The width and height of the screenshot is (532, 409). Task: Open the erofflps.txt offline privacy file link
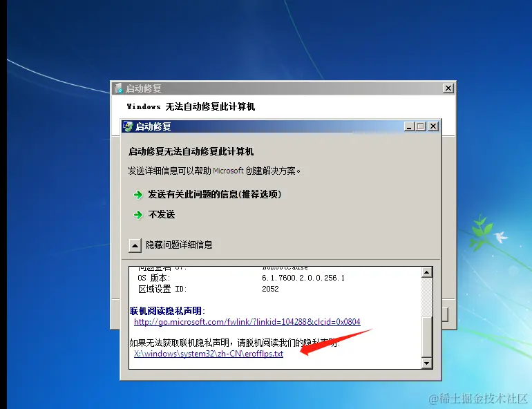click(x=209, y=354)
